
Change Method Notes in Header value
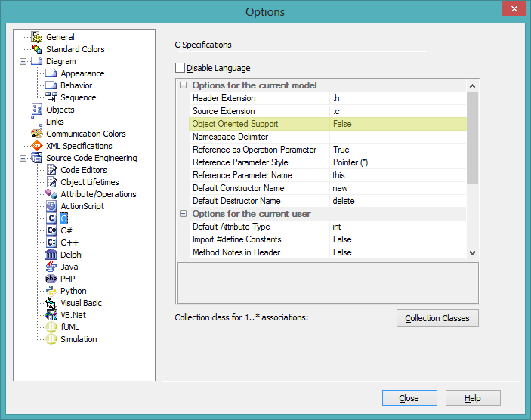[x=398, y=252]
